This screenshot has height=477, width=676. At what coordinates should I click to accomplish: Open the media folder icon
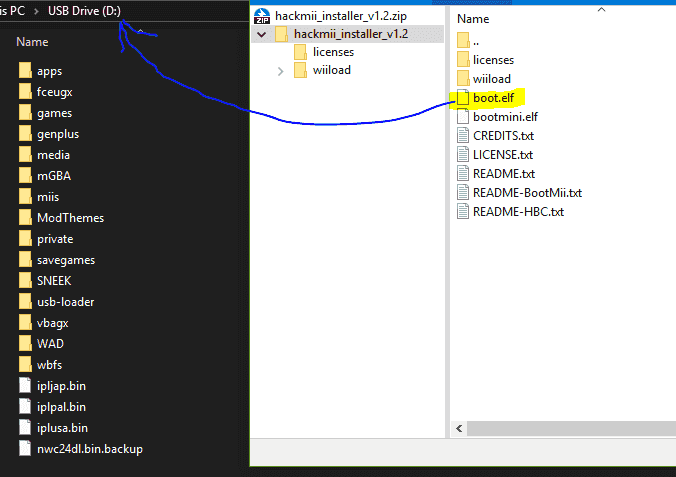click(25, 154)
